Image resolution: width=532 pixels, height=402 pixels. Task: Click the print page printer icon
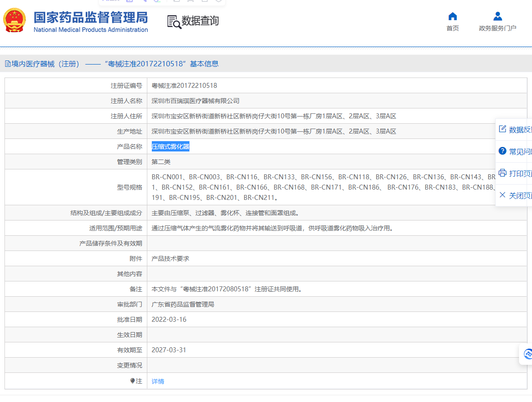502,173
